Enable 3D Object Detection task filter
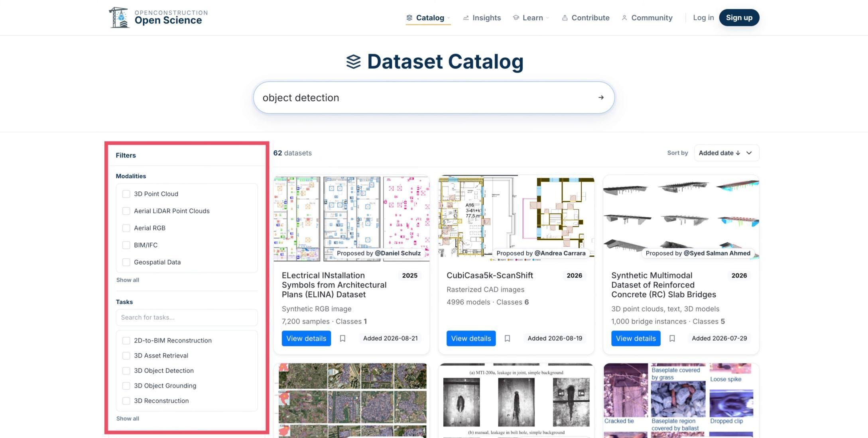The height and width of the screenshot is (438, 868). pyautogui.click(x=126, y=371)
